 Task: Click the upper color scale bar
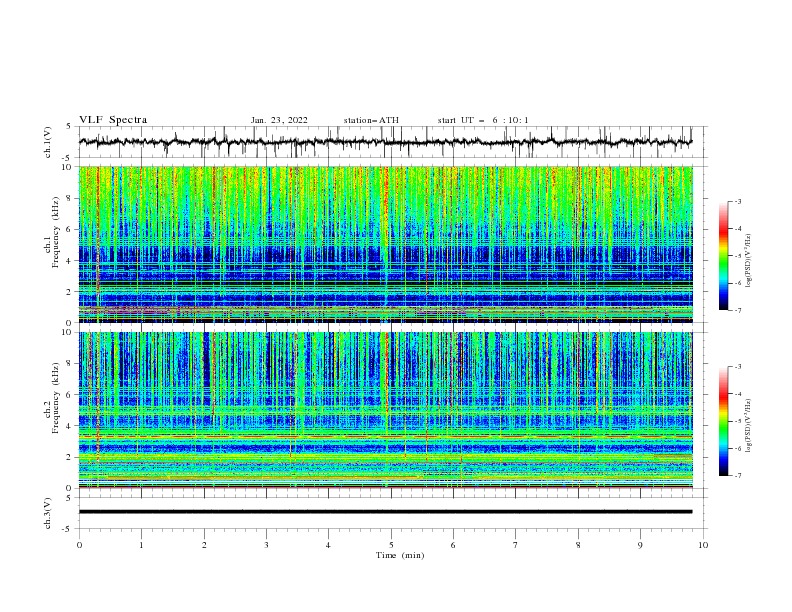(723, 256)
